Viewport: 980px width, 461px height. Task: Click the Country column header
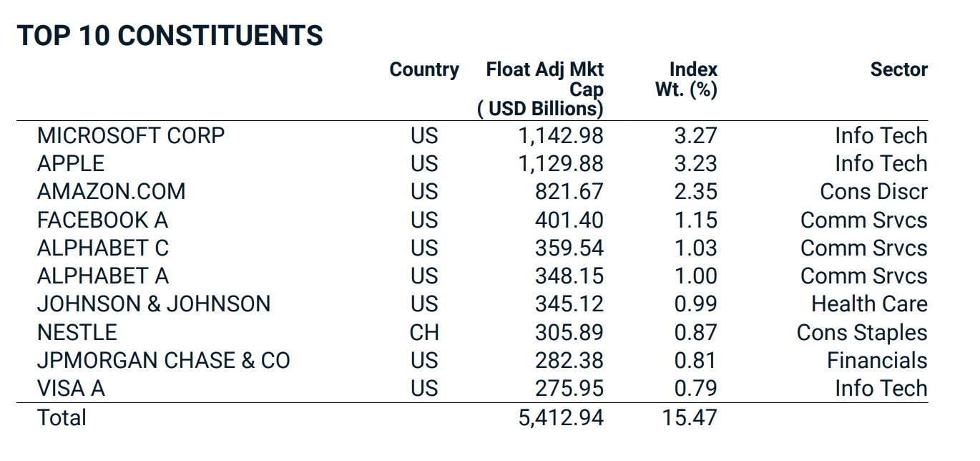coord(424,69)
